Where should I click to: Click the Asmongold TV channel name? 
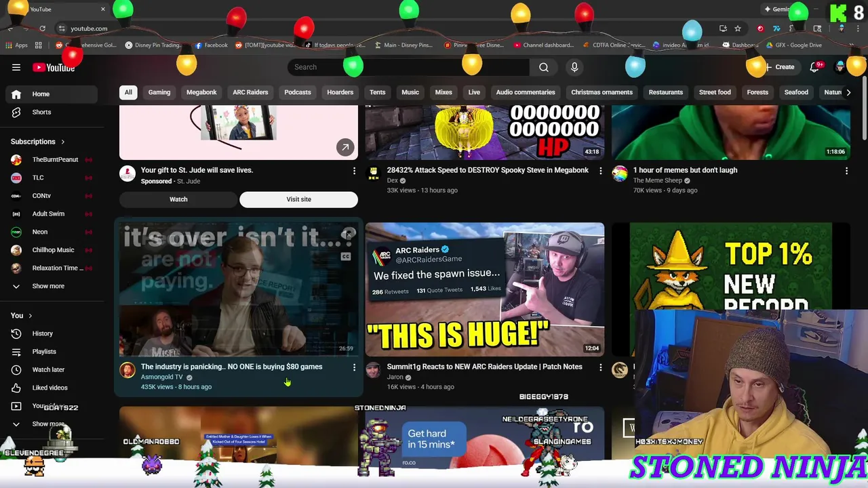[162, 377]
